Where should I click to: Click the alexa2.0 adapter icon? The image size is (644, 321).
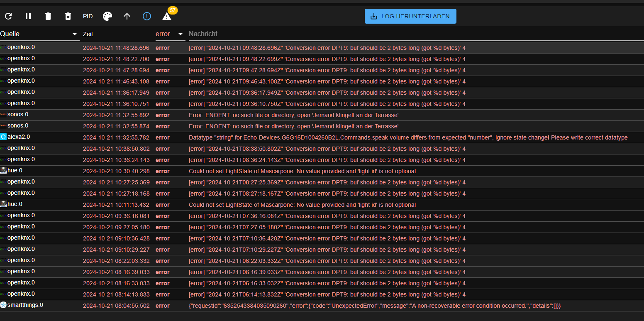coord(3,137)
